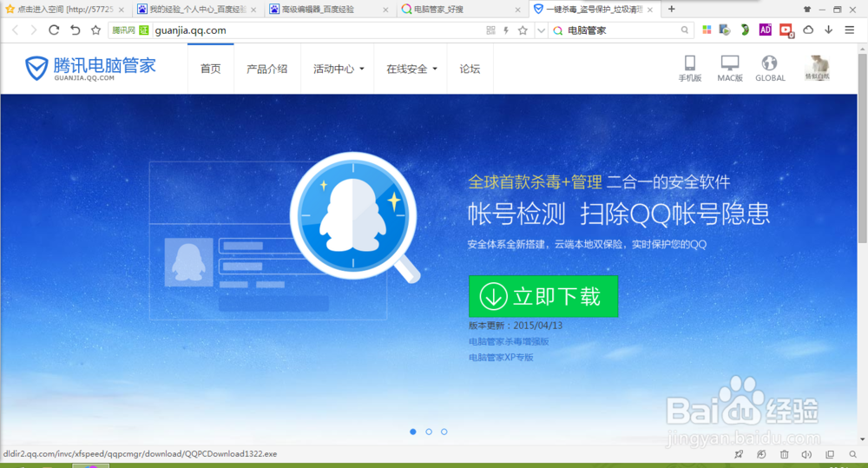Open the 电脑管家杀毒增强版 link
The height and width of the screenshot is (468, 868).
point(509,342)
